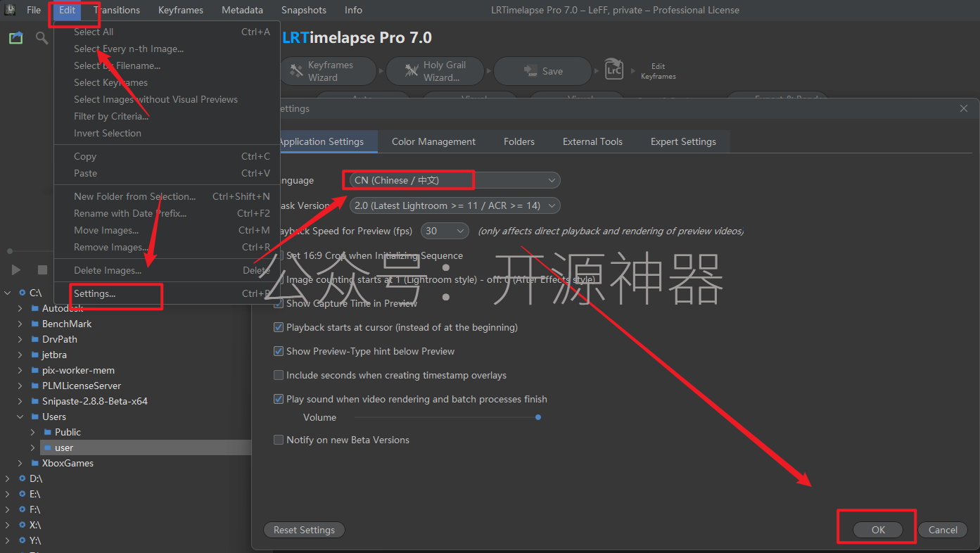
Task: Save XMP metadata with the Save icon
Action: (542, 70)
